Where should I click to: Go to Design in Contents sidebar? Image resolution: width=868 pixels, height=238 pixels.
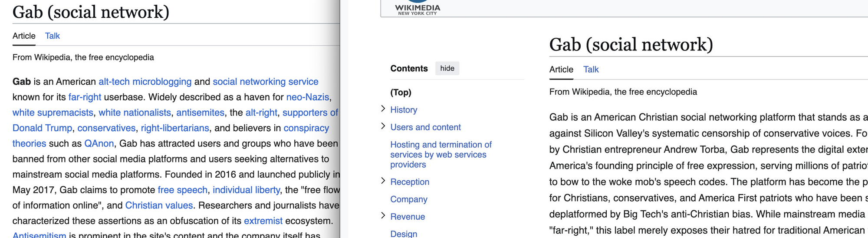coord(404,234)
